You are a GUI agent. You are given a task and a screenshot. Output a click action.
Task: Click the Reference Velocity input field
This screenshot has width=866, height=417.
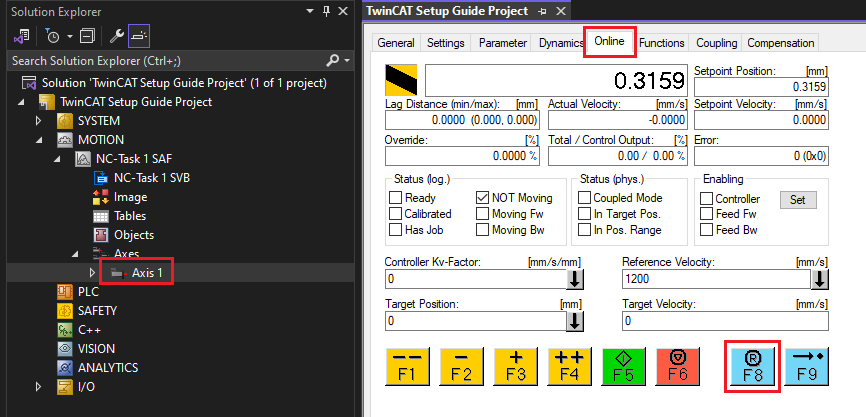click(716, 279)
